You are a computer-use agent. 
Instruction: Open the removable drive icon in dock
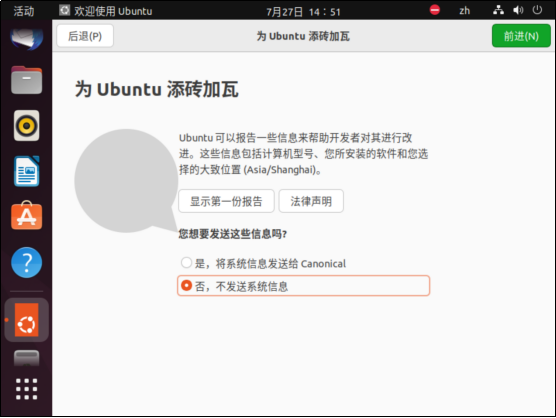point(27,358)
